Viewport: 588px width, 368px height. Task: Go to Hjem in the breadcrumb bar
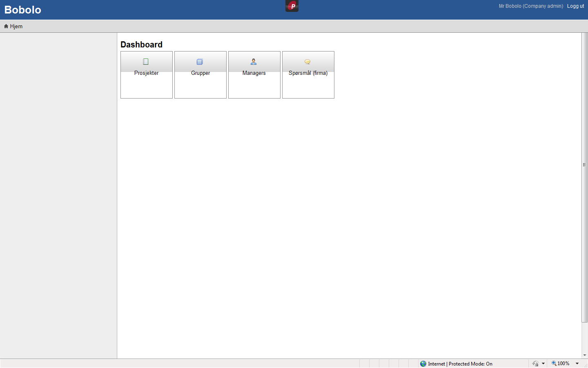click(x=13, y=26)
